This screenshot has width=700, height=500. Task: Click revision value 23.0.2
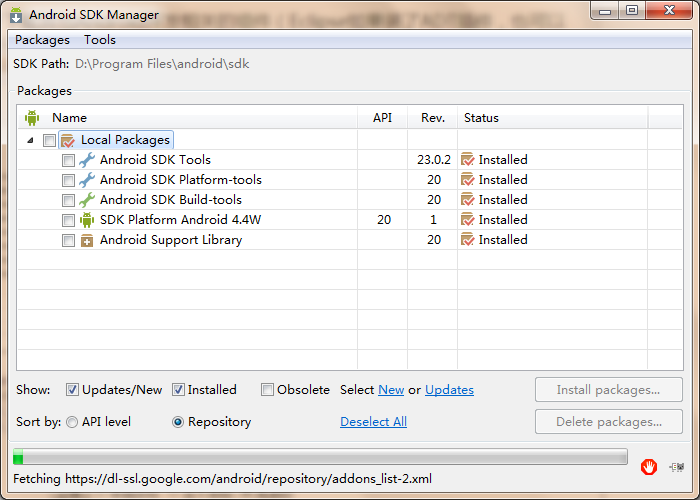pos(433,160)
